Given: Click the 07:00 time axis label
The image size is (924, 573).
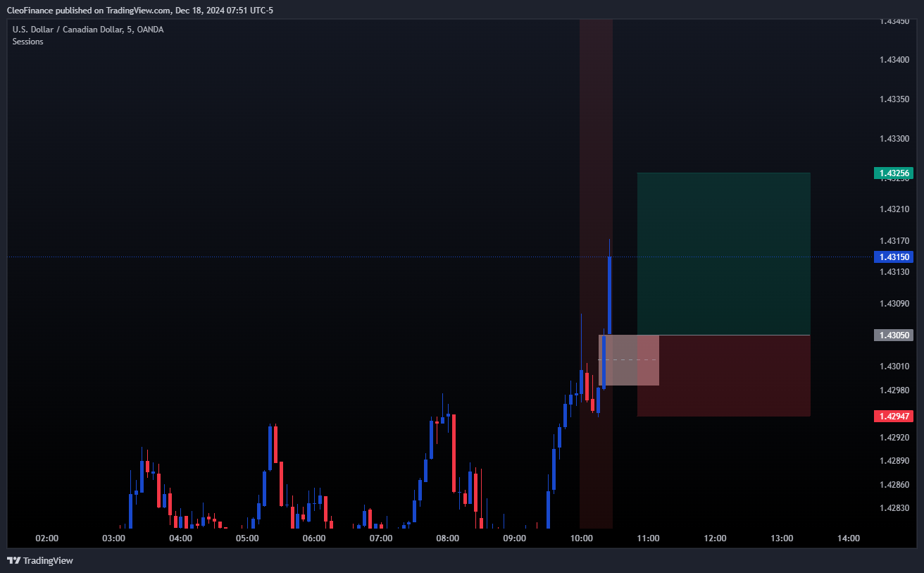Looking at the screenshot, I should pyautogui.click(x=381, y=538).
